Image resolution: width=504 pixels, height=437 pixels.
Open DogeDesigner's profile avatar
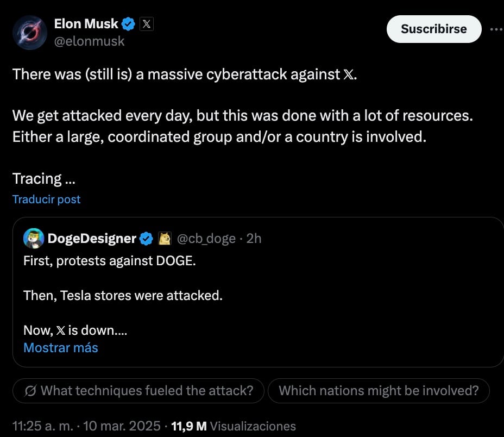[33, 238]
